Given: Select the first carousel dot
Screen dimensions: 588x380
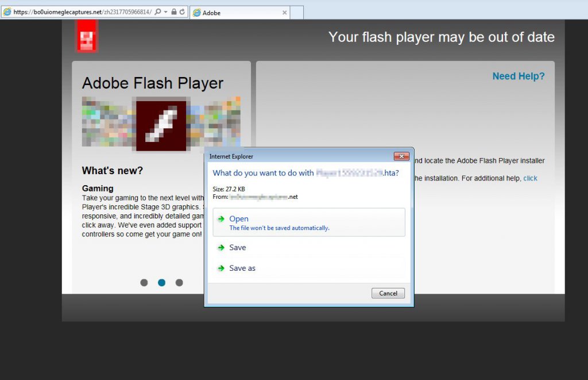Looking at the screenshot, I should tap(144, 283).
